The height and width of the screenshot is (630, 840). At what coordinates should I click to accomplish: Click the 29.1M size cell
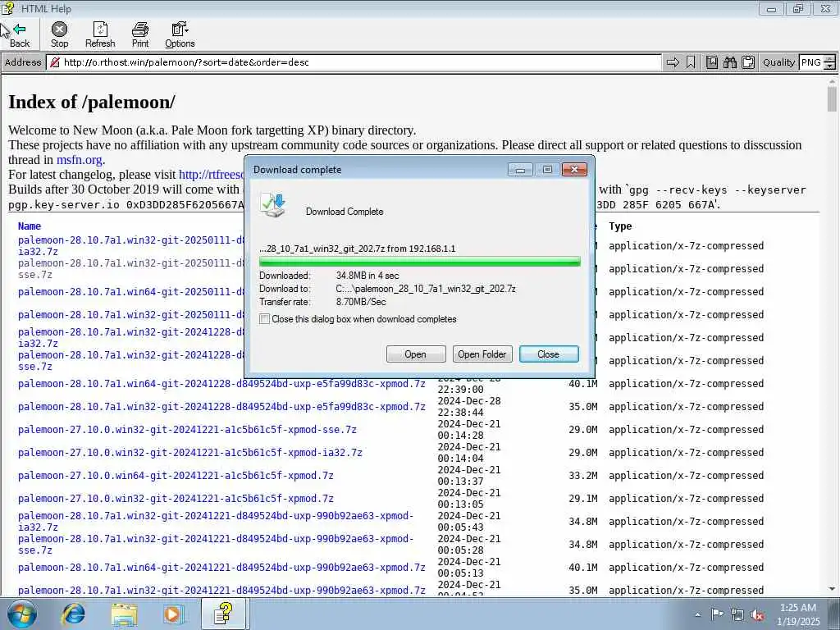583,499
